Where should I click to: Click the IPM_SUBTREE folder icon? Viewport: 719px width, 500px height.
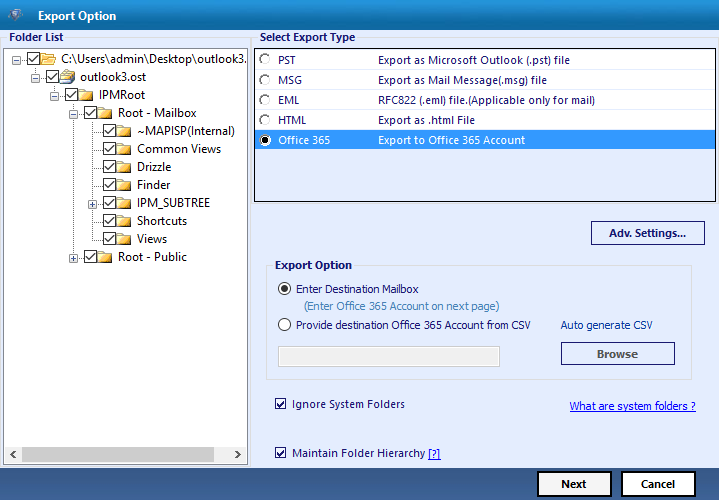click(x=124, y=203)
